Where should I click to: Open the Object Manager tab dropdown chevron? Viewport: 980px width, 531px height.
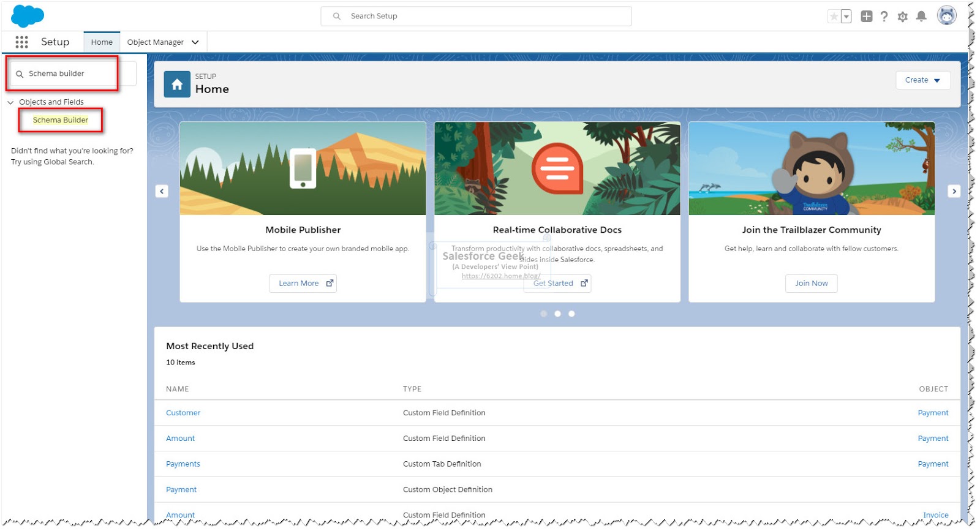(195, 42)
